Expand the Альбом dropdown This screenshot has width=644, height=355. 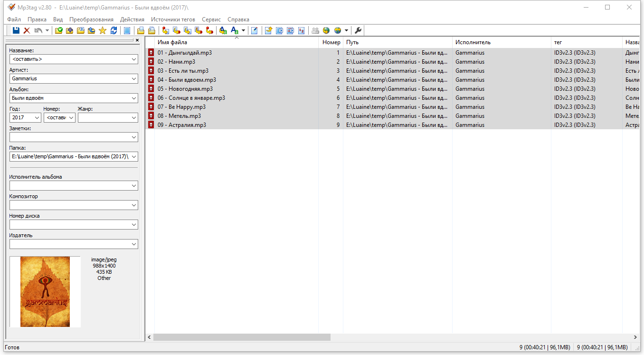[x=134, y=98]
